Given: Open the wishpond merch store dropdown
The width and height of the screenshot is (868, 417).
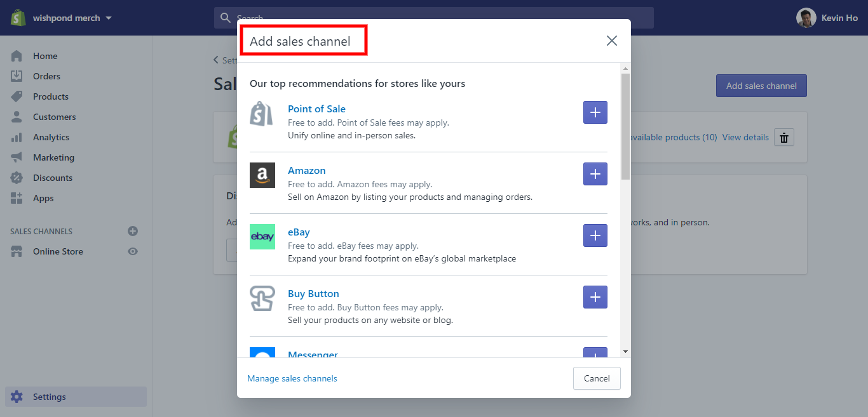Looking at the screenshot, I should (72, 18).
